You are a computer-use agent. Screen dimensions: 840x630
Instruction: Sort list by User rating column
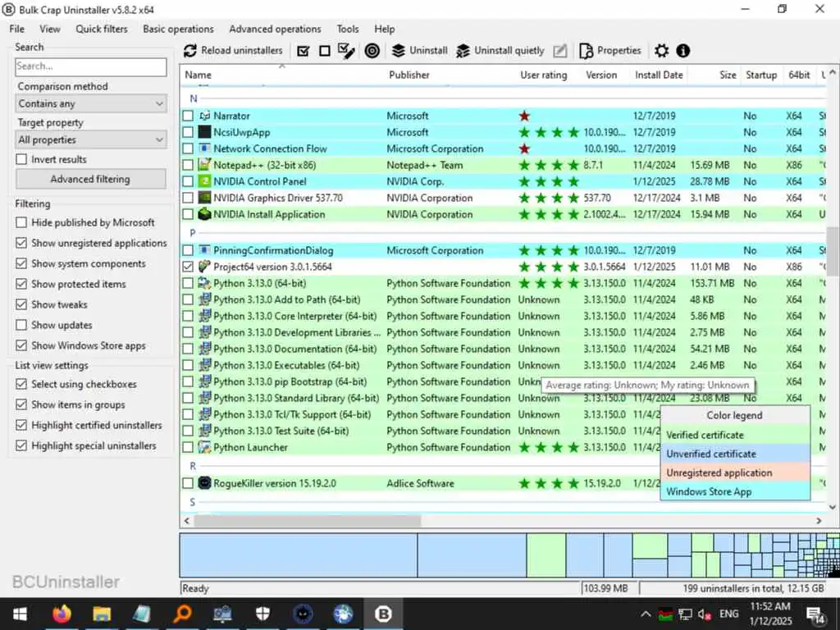tap(543, 75)
